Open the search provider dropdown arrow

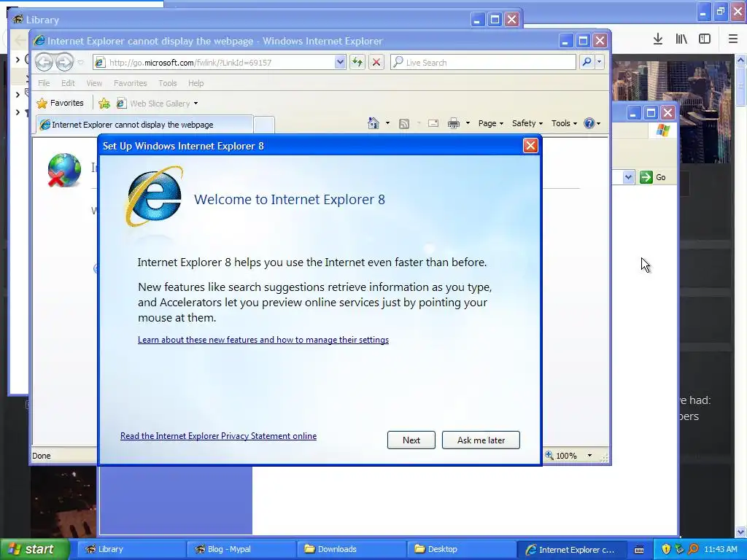[x=600, y=63]
